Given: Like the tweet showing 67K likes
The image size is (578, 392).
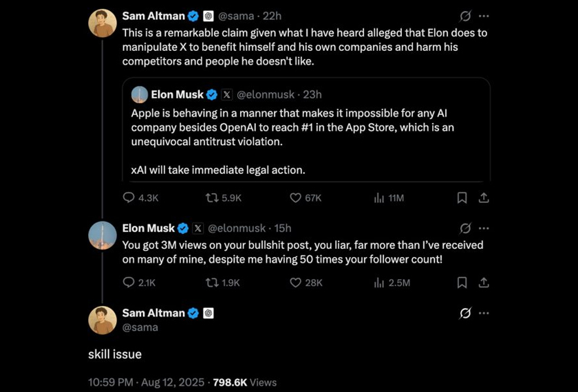Looking at the screenshot, I should (x=295, y=197).
